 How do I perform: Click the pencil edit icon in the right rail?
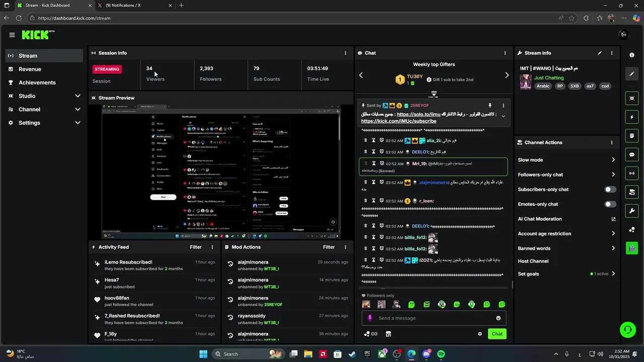click(632, 74)
